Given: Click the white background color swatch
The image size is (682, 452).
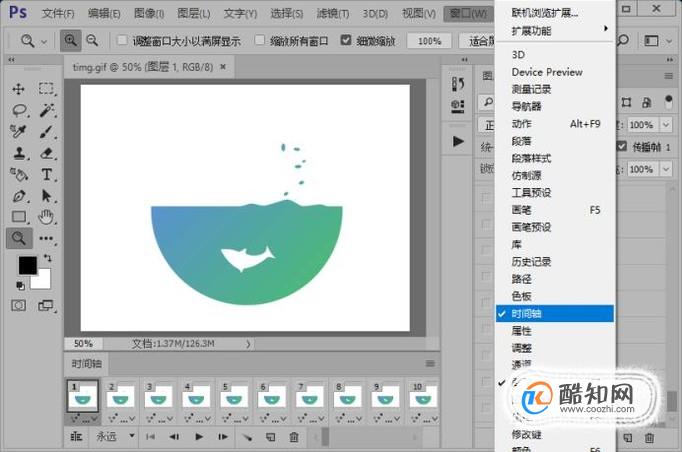Looking at the screenshot, I should click(x=44, y=281).
